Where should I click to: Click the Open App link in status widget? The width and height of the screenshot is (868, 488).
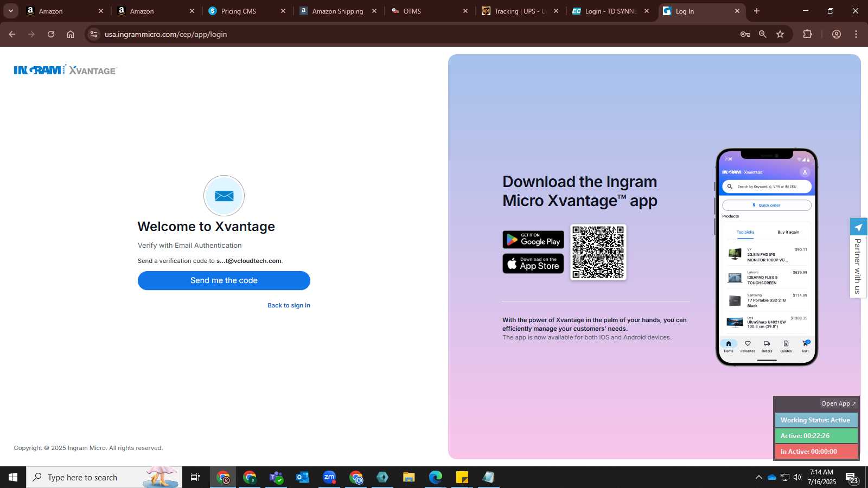[838, 403]
